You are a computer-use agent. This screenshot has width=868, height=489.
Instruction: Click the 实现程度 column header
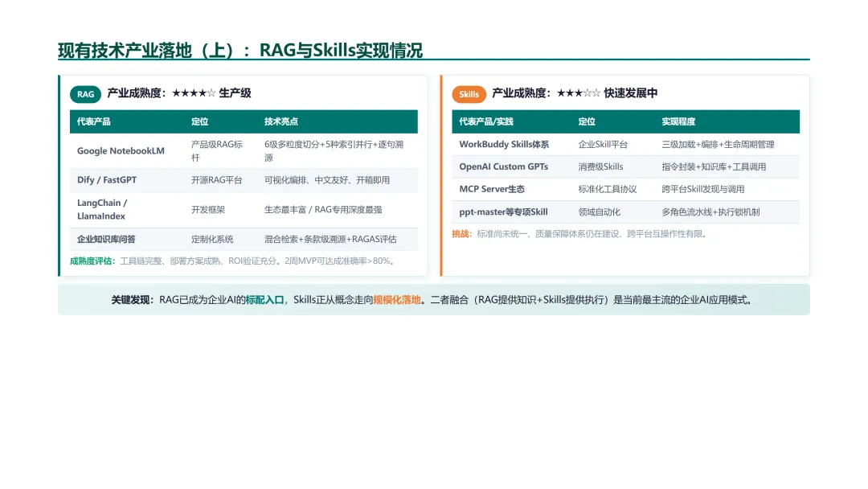tap(678, 121)
